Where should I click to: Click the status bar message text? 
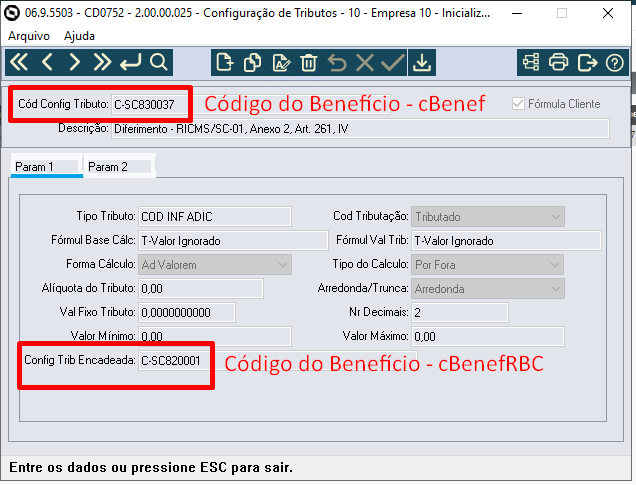tap(151, 468)
